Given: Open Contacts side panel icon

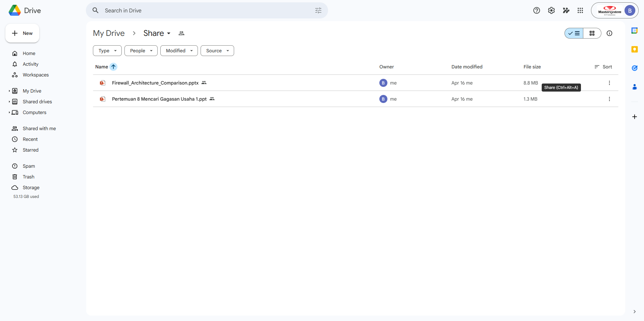Looking at the screenshot, I should point(635,87).
